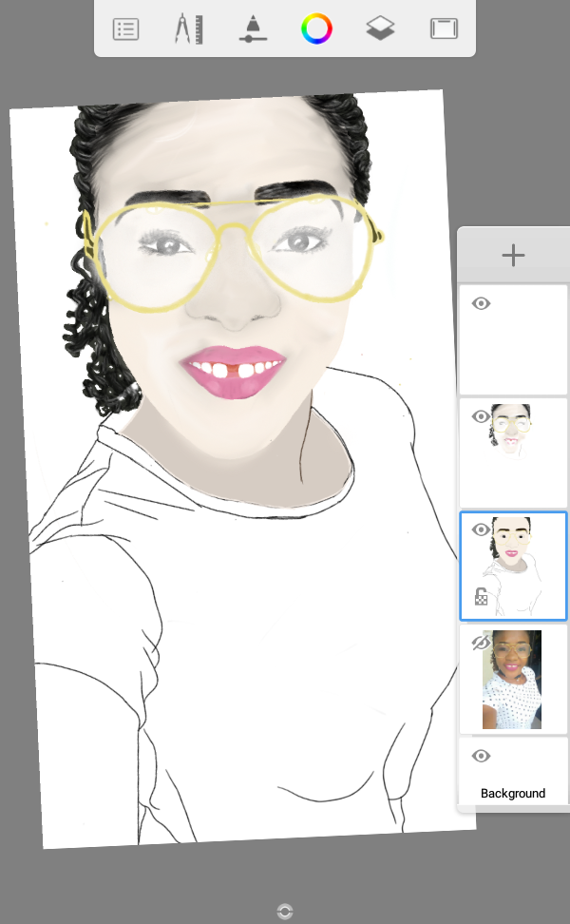Select the empty top layer thumbnail
Viewport: 570px width, 924px height.
click(513, 340)
